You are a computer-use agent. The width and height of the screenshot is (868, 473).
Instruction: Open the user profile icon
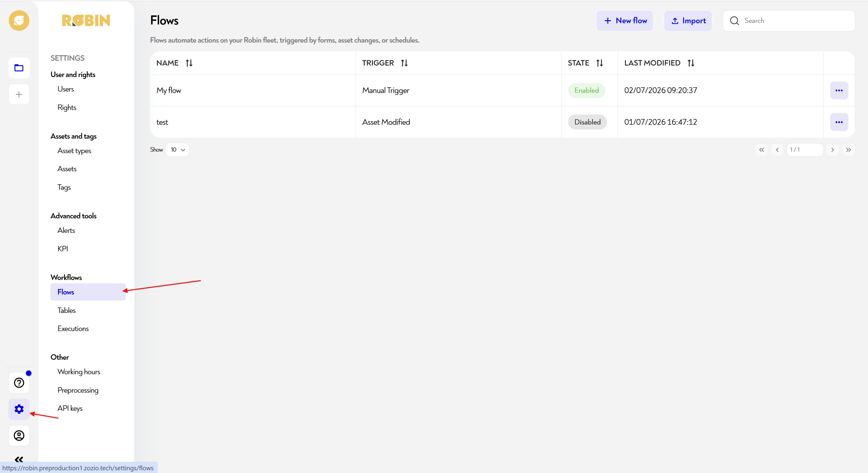tap(19, 435)
